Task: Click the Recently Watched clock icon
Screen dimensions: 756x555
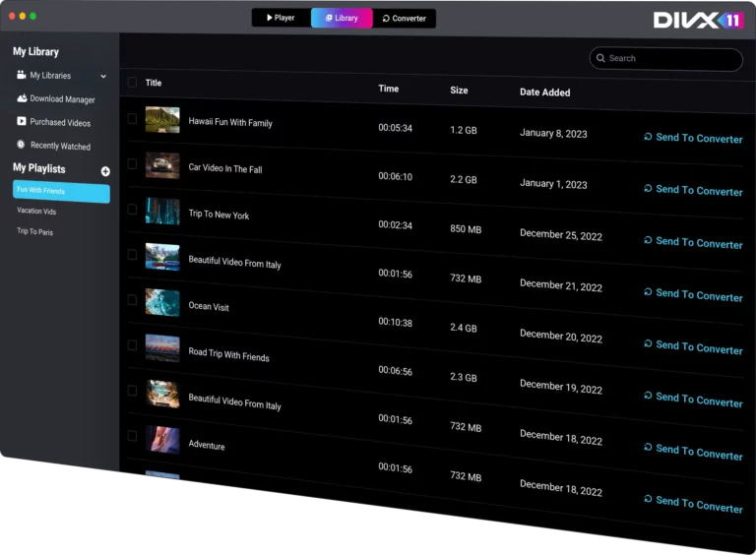Action: point(21,144)
